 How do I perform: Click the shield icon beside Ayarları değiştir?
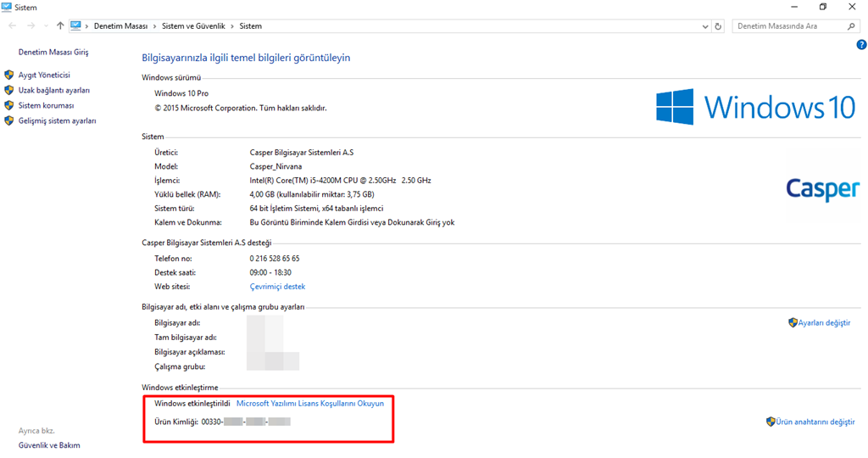click(793, 322)
